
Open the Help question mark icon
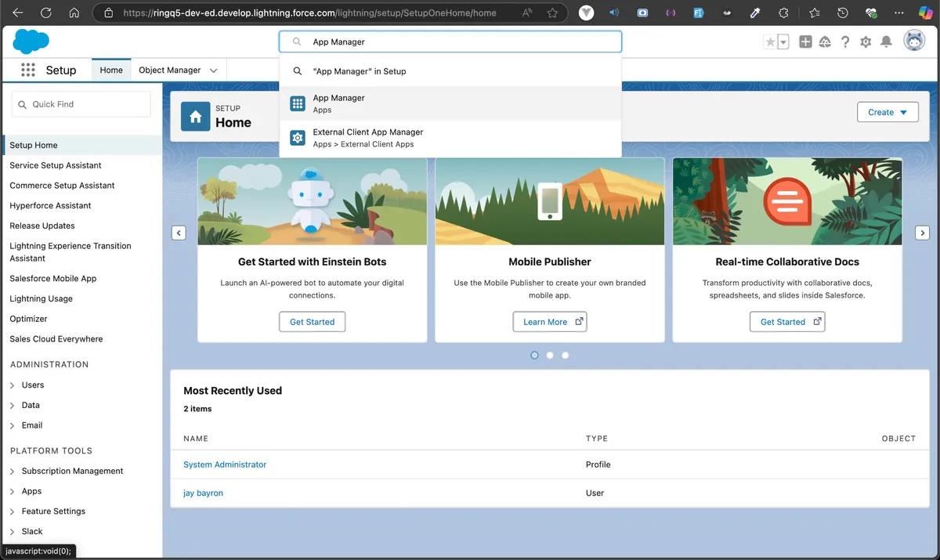845,42
